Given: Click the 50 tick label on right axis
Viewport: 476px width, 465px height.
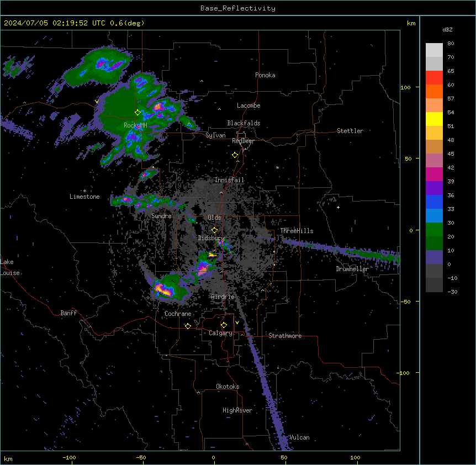Looking at the screenshot, I should click(408, 158).
